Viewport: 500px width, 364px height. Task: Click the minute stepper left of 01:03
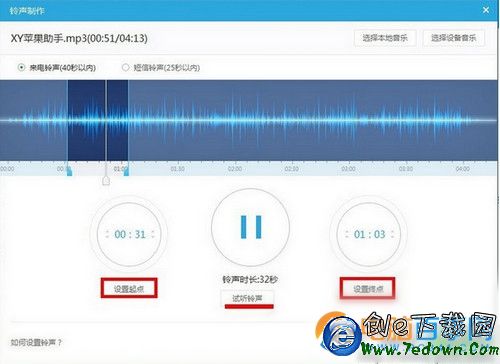click(347, 234)
